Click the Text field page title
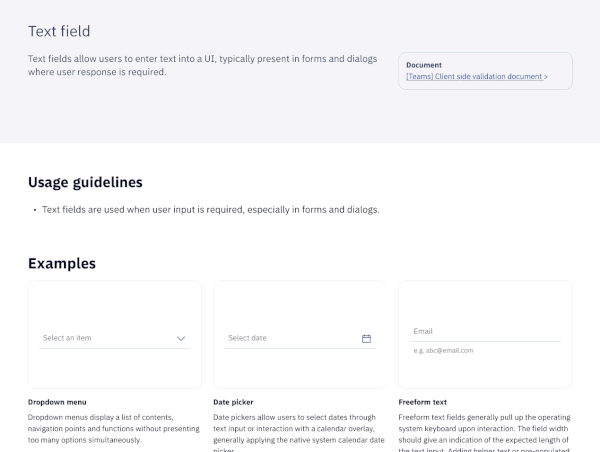 coord(59,31)
